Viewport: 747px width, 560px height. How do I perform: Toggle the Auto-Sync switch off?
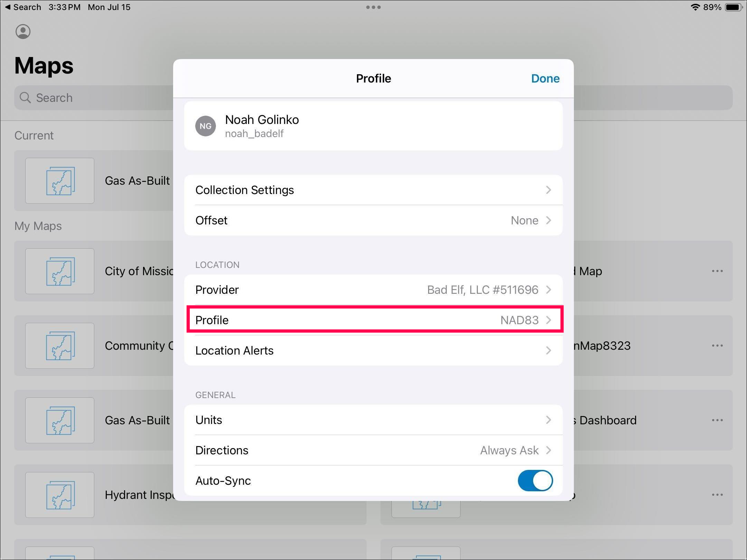click(x=535, y=481)
